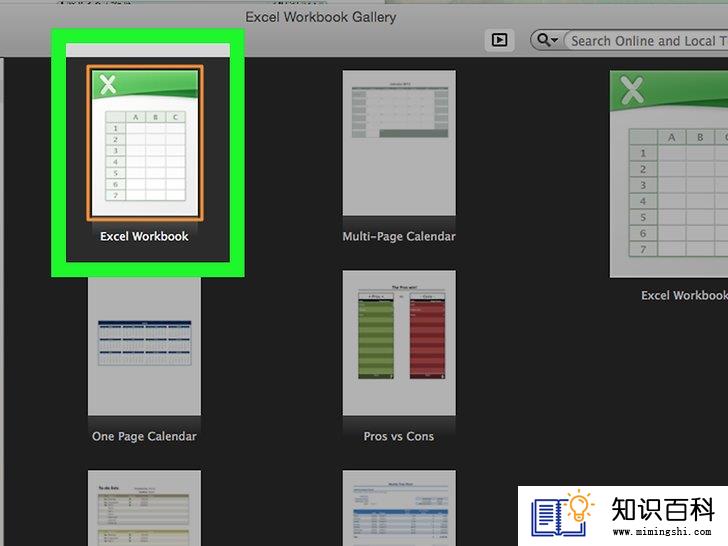728x546 pixels.
Task: Pick the Pros vs Cons template
Action: point(399,343)
